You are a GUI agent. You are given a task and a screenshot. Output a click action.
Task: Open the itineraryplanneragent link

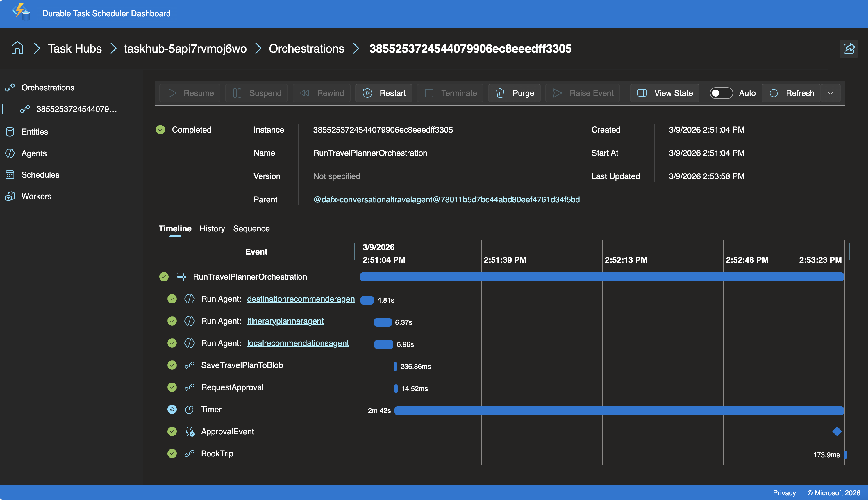click(285, 321)
